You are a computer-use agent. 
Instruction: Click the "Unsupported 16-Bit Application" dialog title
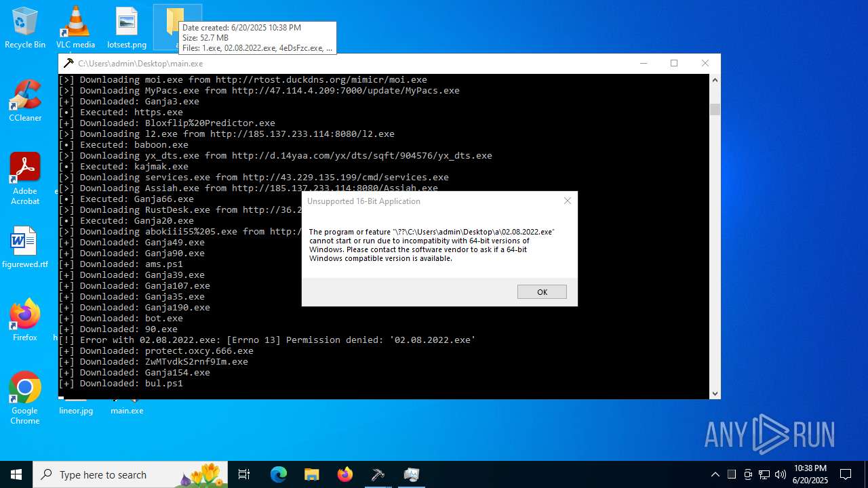click(363, 201)
